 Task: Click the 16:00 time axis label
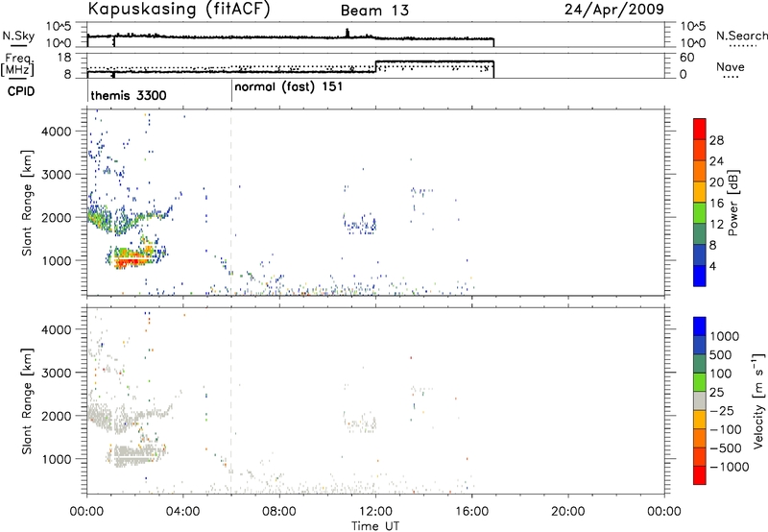tap(471, 512)
